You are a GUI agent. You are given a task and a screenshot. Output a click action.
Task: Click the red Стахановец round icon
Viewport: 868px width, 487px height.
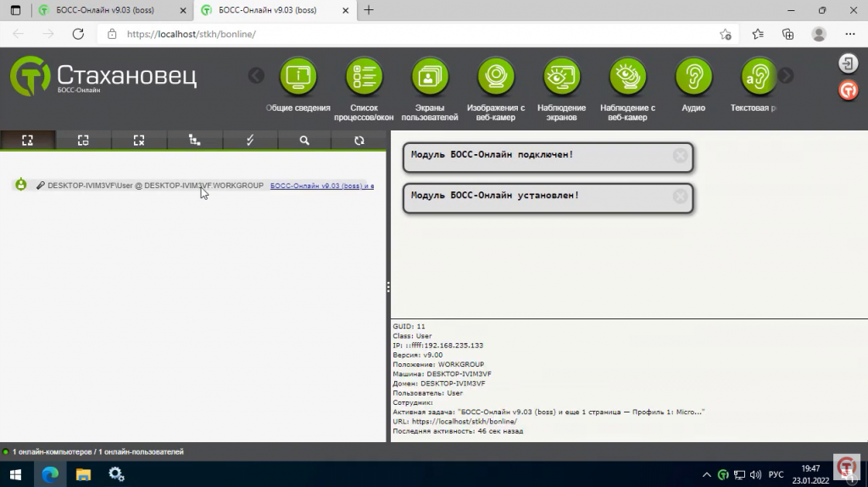(x=848, y=91)
